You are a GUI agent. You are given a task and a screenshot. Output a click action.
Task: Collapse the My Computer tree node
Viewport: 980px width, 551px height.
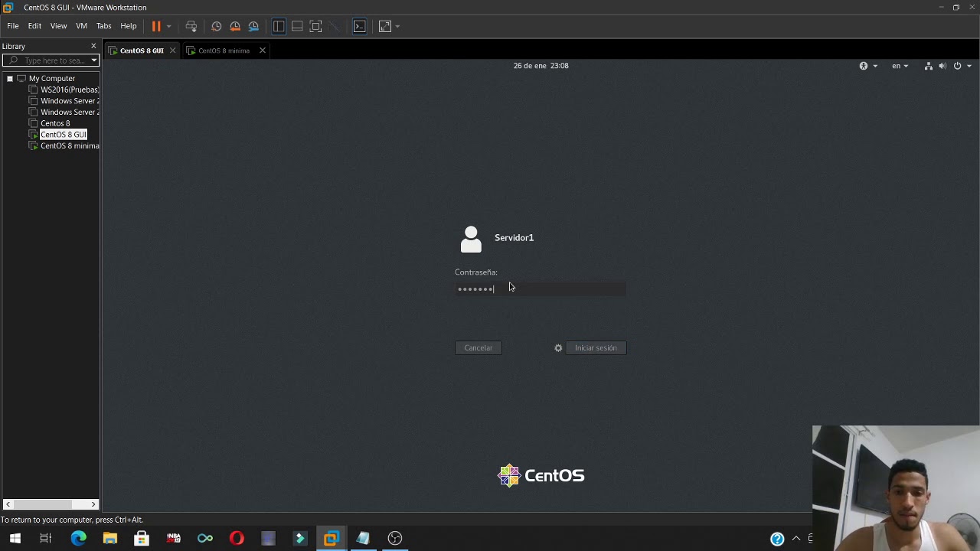point(10,78)
